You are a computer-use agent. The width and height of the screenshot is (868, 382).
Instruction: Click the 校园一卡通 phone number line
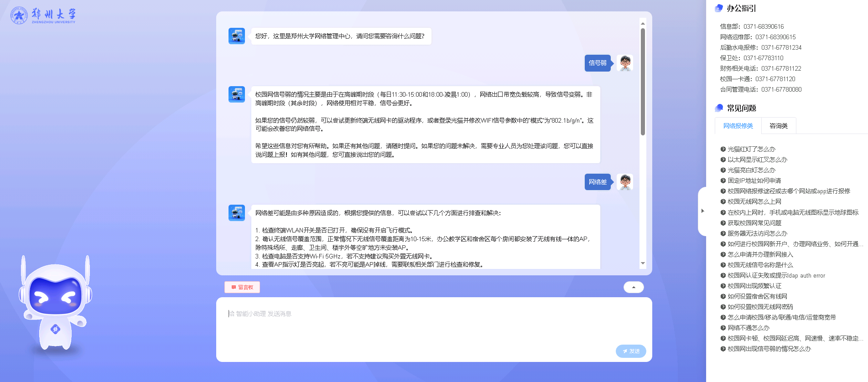click(758, 79)
